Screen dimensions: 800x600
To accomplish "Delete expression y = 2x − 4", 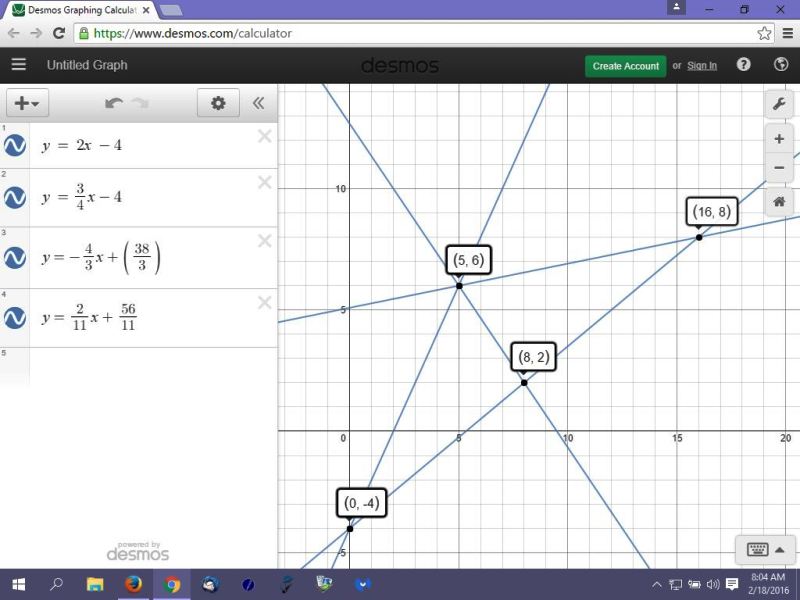I will (264, 136).
